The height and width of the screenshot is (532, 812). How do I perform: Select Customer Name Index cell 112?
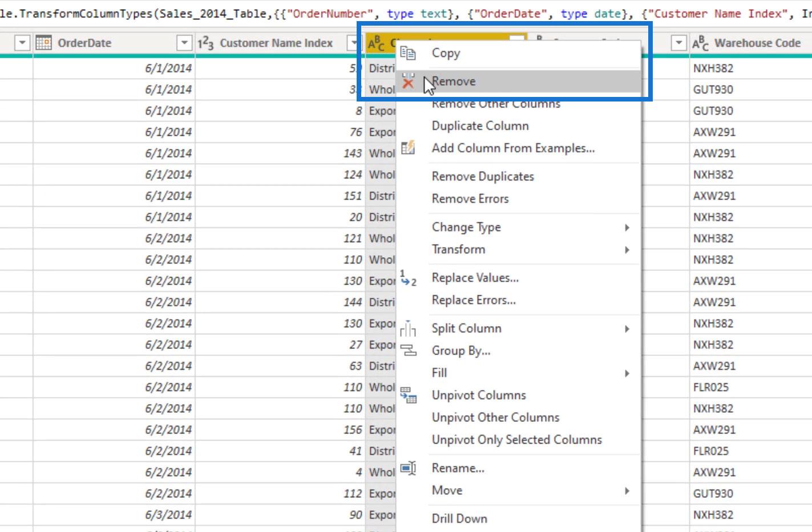[x=280, y=493]
